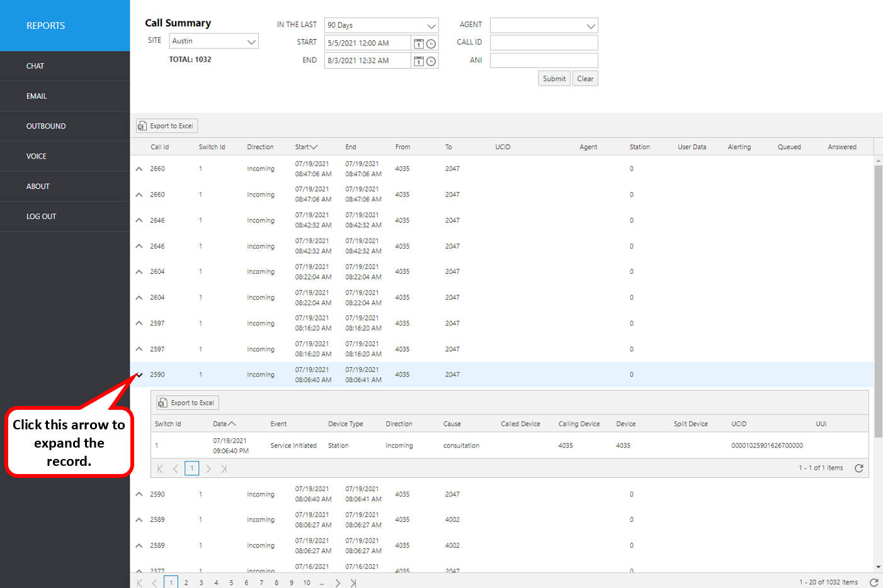Open the START time clock picker
Viewport: 883px width, 588px height.
coord(431,43)
